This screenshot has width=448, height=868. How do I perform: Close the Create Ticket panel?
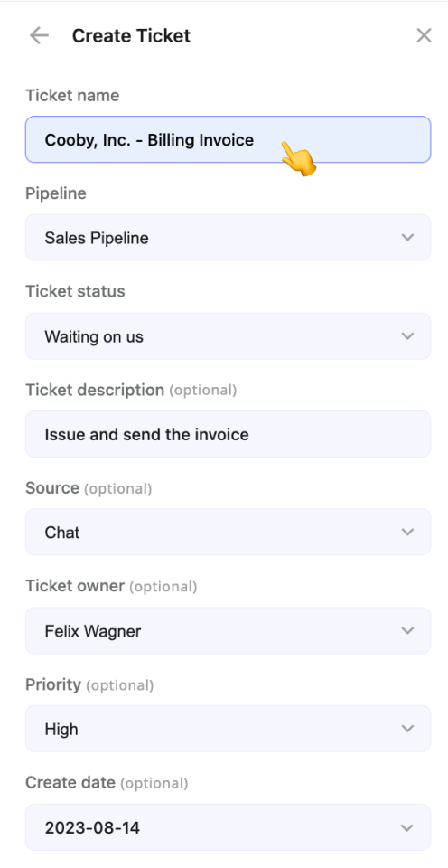[424, 35]
